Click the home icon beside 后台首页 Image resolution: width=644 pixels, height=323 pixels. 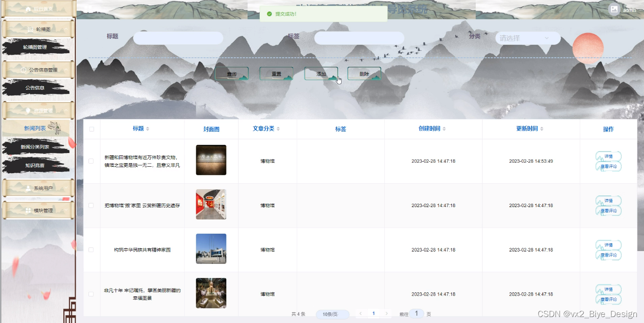28,9
